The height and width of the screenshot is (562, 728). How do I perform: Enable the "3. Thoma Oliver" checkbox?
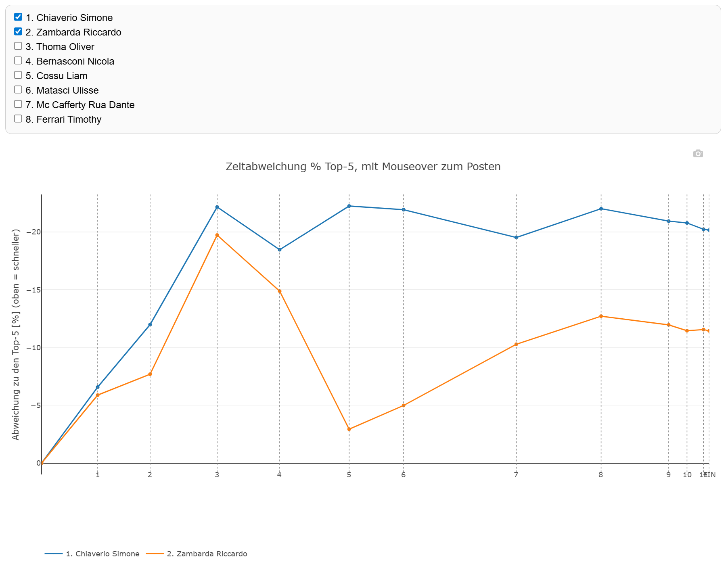tap(18, 46)
